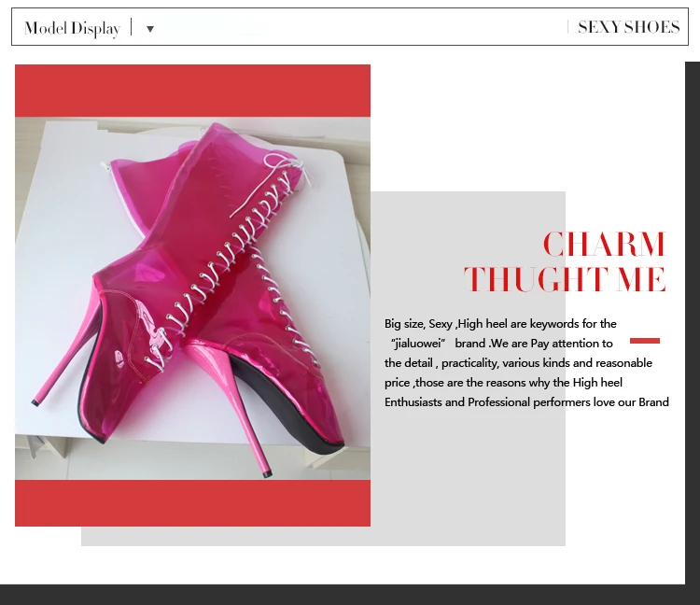The height and width of the screenshot is (605, 700).
Task: Click the dark vertical strip at page edge
Action: pos(693,323)
